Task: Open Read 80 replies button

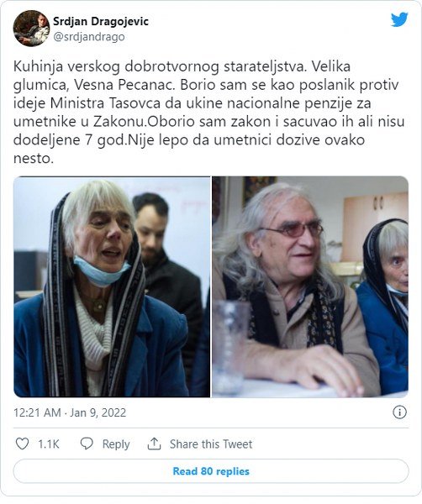Action: tap(211, 471)
